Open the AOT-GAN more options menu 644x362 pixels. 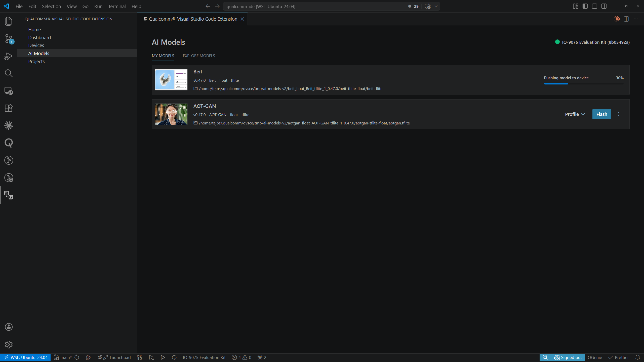click(619, 114)
